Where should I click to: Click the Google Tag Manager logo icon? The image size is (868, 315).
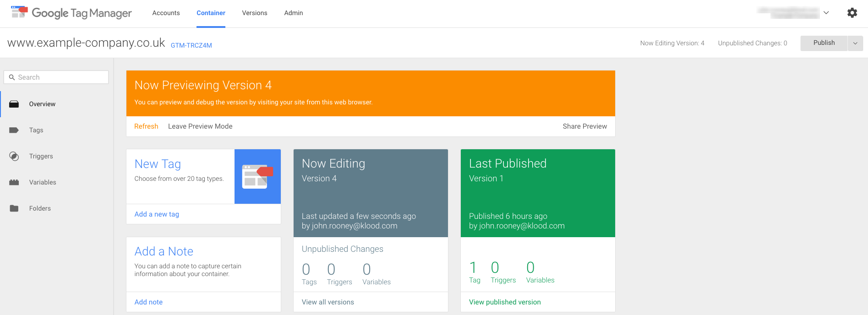(19, 12)
